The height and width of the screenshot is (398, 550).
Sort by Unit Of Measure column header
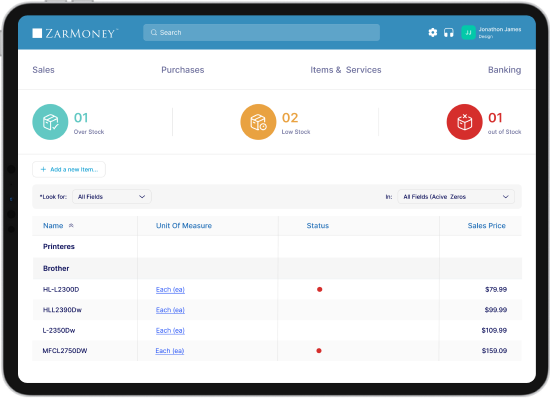coord(184,225)
